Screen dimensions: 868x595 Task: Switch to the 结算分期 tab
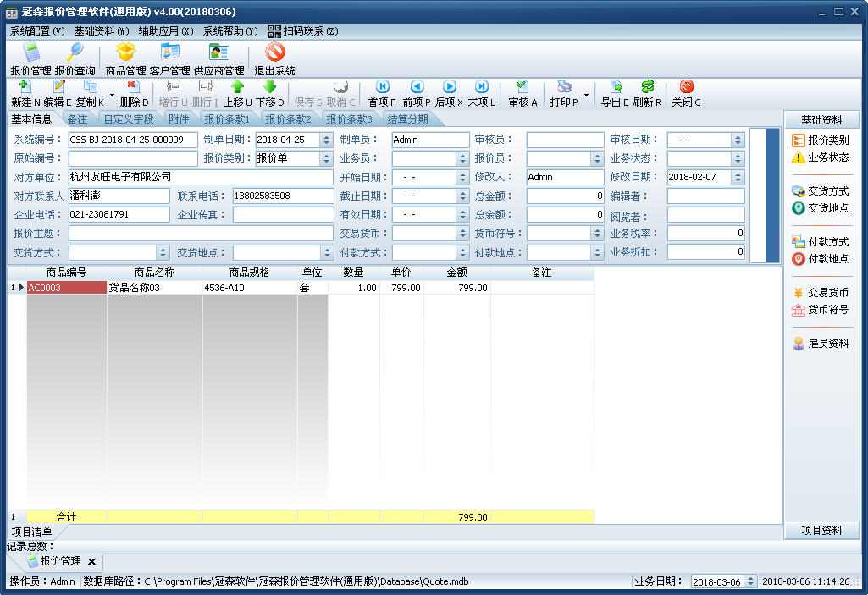(x=407, y=119)
